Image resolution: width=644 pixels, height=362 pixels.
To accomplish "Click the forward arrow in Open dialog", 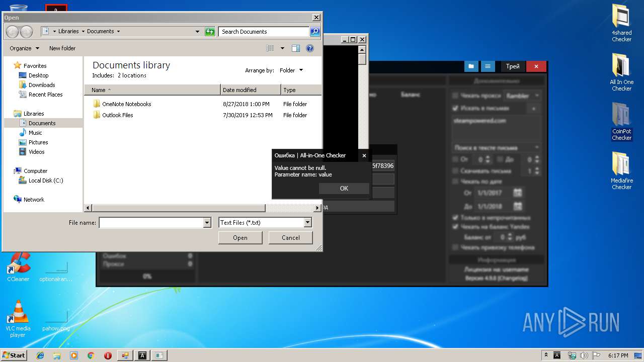I will click(26, 32).
